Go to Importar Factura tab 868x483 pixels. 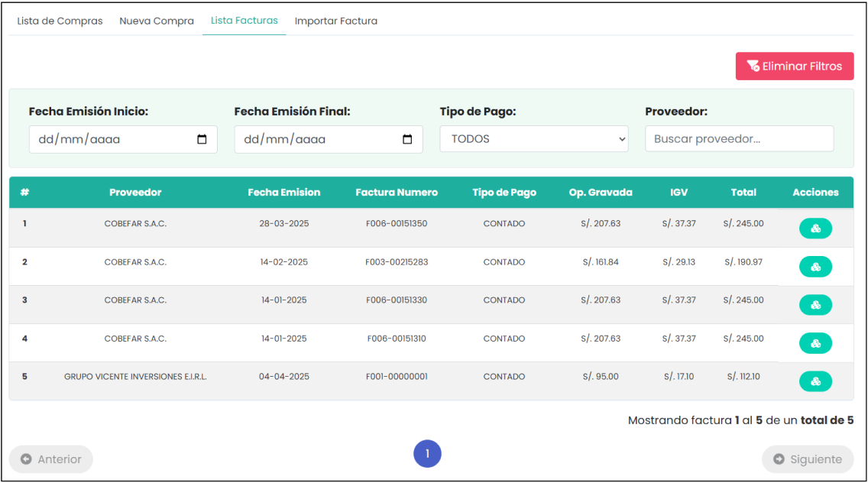pos(336,21)
